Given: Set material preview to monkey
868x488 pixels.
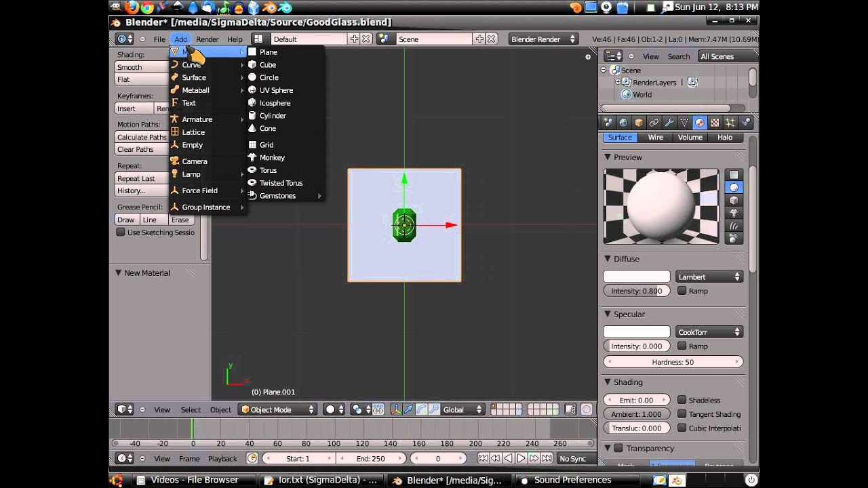Looking at the screenshot, I should click(x=734, y=213).
